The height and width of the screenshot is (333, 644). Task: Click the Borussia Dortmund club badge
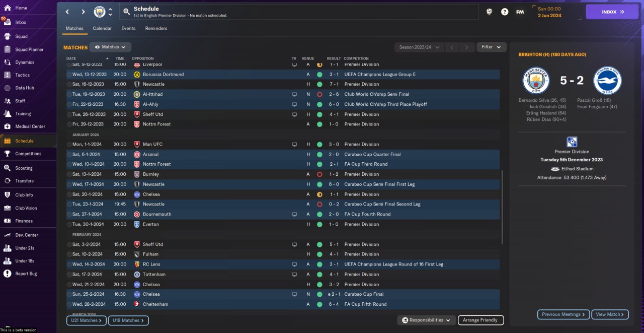tap(137, 75)
